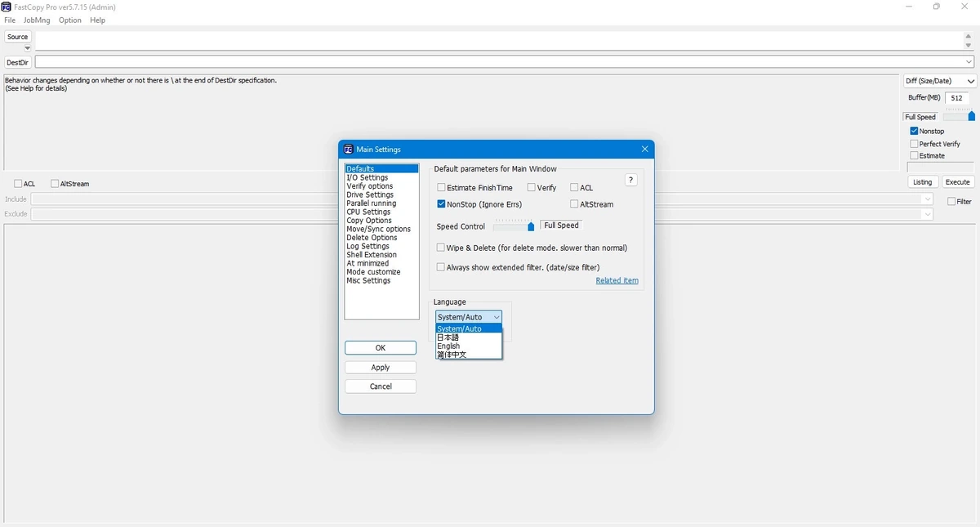Click the Listing button

pyautogui.click(x=923, y=182)
